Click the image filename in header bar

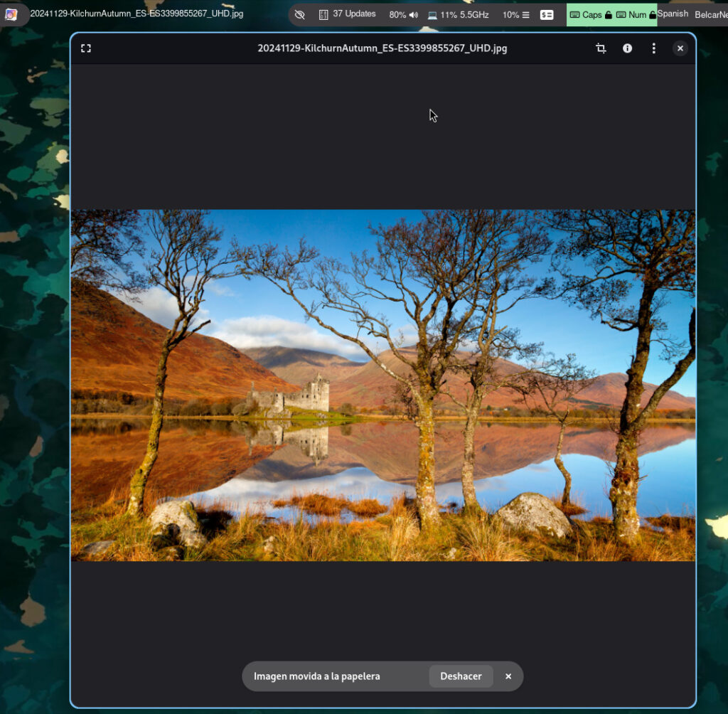[x=382, y=48]
